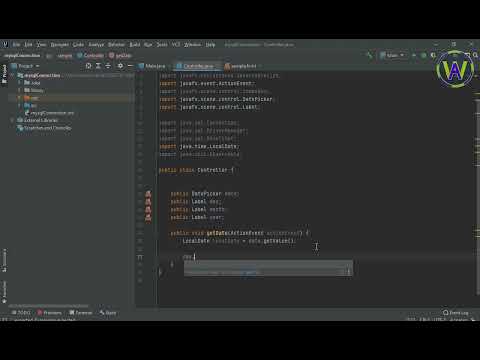The width and height of the screenshot is (480, 360).
Task: Click gutter FXML icon beside Label day field
Action: pyautogui.click(x=148, y=202)
